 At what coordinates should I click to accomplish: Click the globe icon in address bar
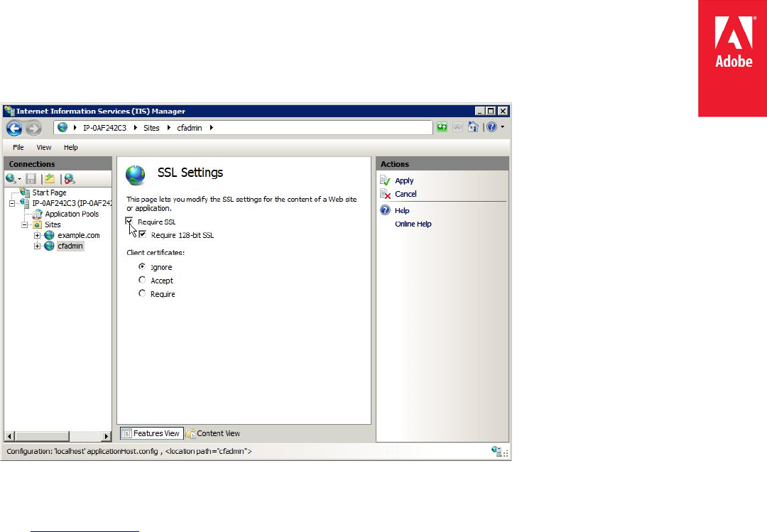coord(62,128)
